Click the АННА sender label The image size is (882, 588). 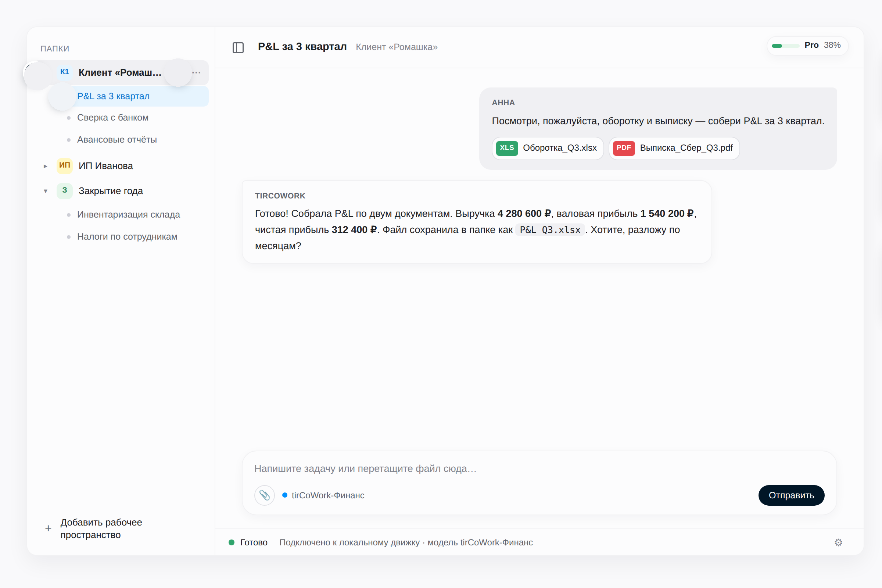point(503,103)
